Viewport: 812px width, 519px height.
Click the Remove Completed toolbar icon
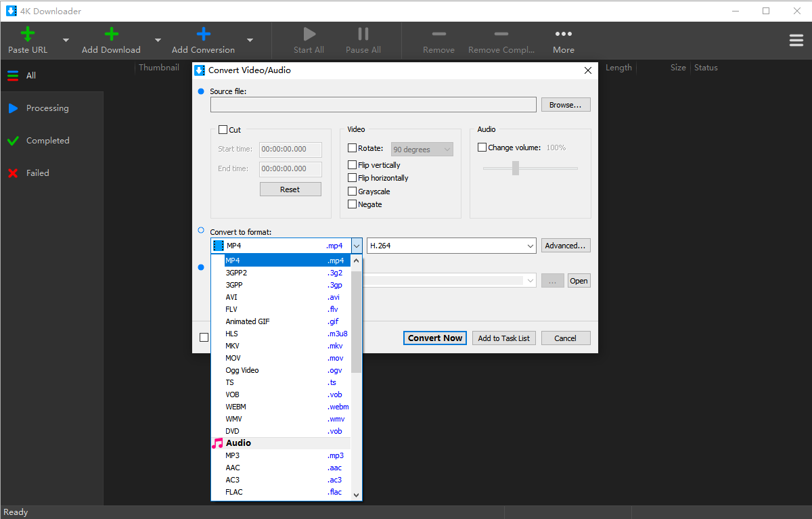point(501,34)
